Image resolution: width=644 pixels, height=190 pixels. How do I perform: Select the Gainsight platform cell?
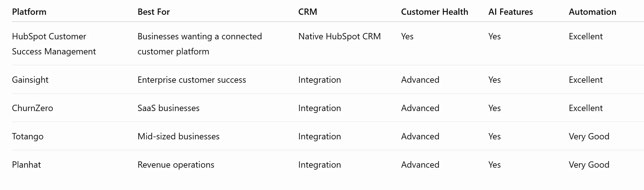pos(30,80)
